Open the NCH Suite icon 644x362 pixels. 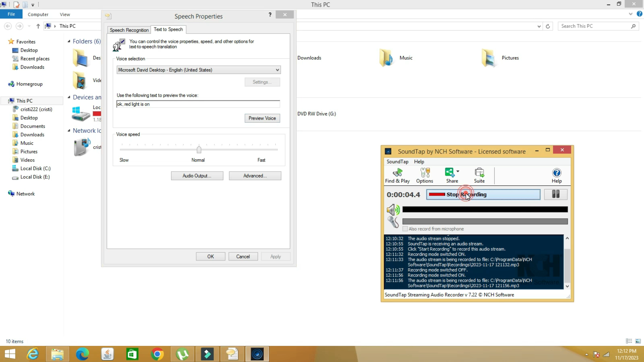[x=479, y=176]
